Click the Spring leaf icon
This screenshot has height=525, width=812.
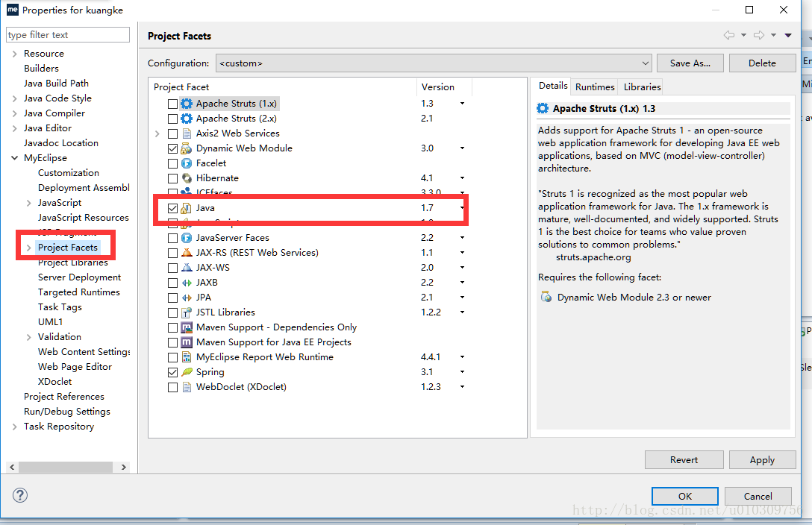(x=187, y=372)
